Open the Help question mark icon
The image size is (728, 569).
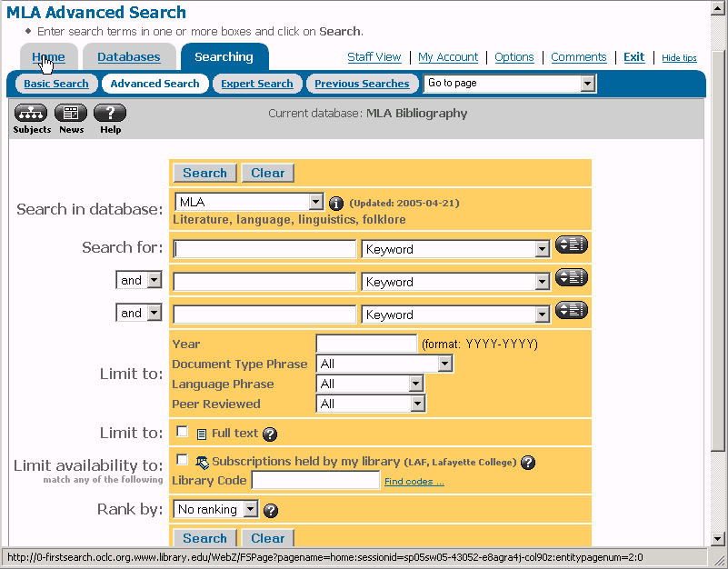(x=110, y=113)
